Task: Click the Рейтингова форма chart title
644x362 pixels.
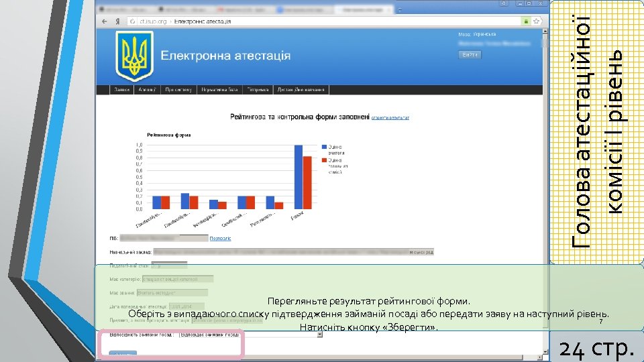Action: pos(169,135)
